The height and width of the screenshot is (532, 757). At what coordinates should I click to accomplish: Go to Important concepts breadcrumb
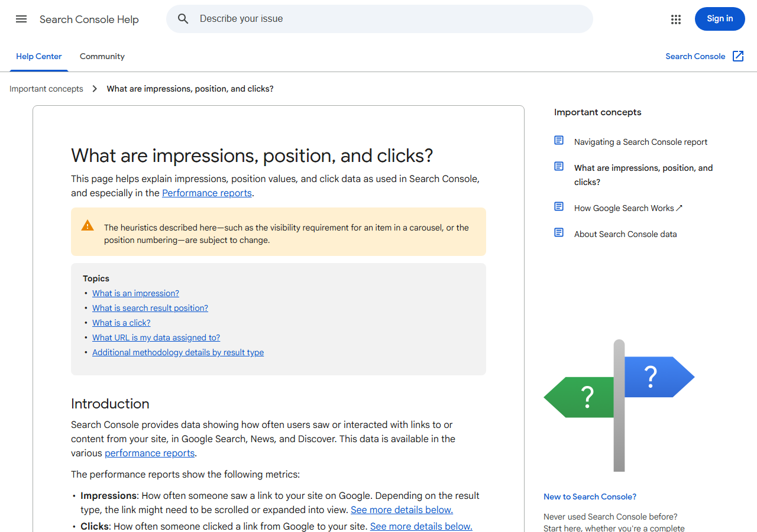46,89
